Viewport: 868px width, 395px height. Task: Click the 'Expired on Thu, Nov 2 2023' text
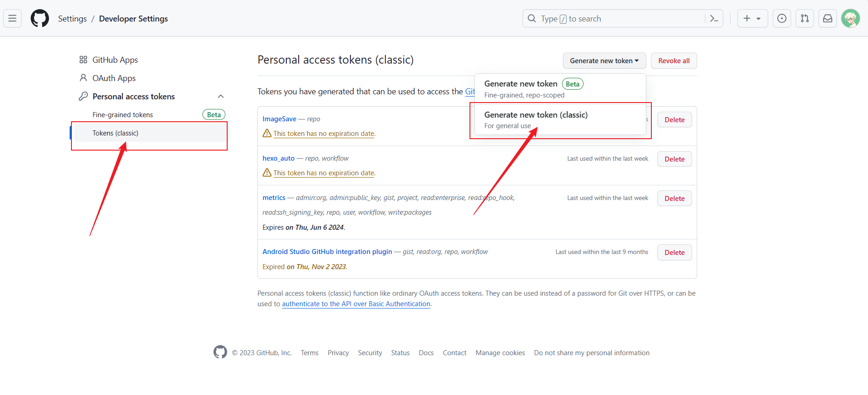(x=305, y=266)
